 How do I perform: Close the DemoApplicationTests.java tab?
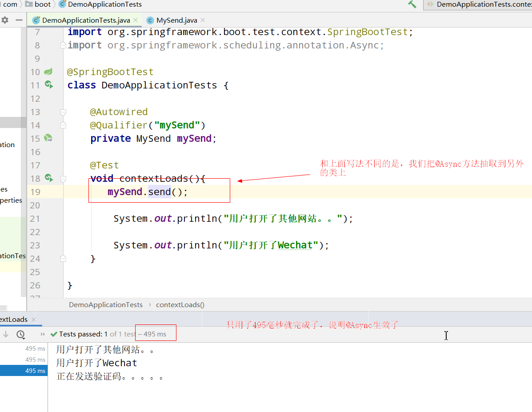[x=136, y=20]
